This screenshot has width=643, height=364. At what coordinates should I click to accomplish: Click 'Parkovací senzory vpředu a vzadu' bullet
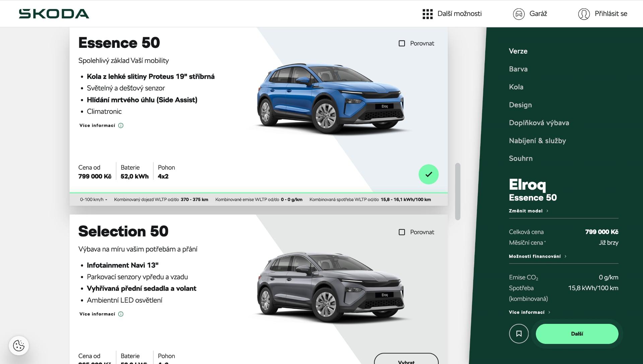(137, 277)
